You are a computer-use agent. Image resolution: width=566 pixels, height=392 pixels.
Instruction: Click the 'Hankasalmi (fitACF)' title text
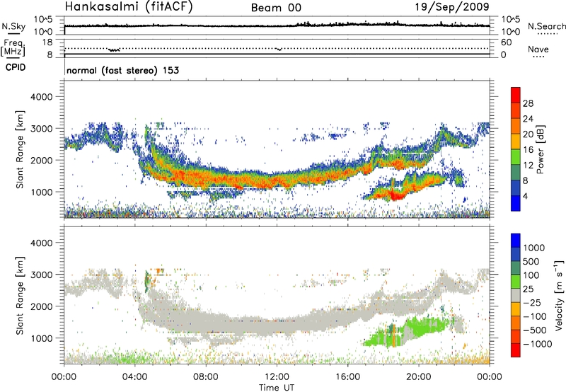(x=129, y=7)
